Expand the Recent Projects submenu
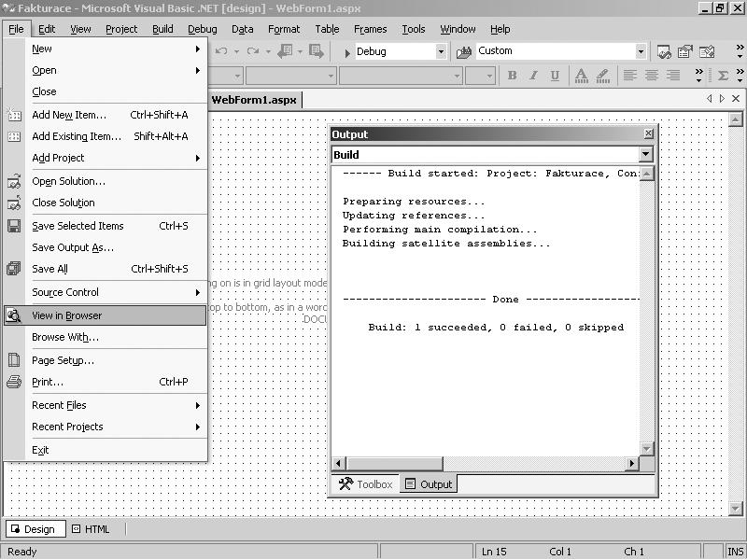 click(106, 427)
